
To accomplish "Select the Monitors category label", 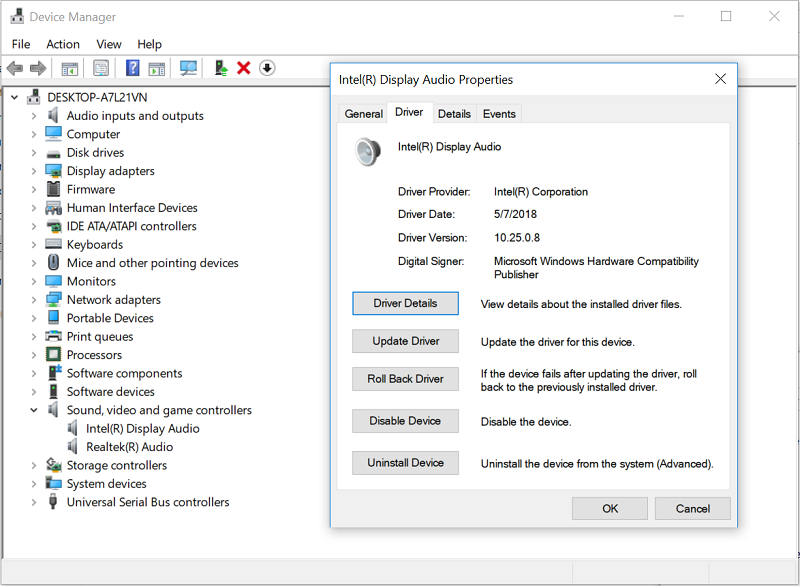I will (x=91, y=281).
